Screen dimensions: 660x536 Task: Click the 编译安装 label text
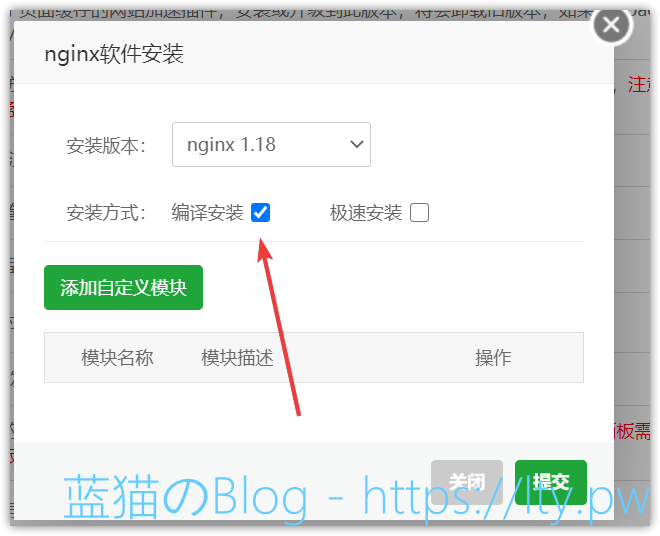coord(207,212)
